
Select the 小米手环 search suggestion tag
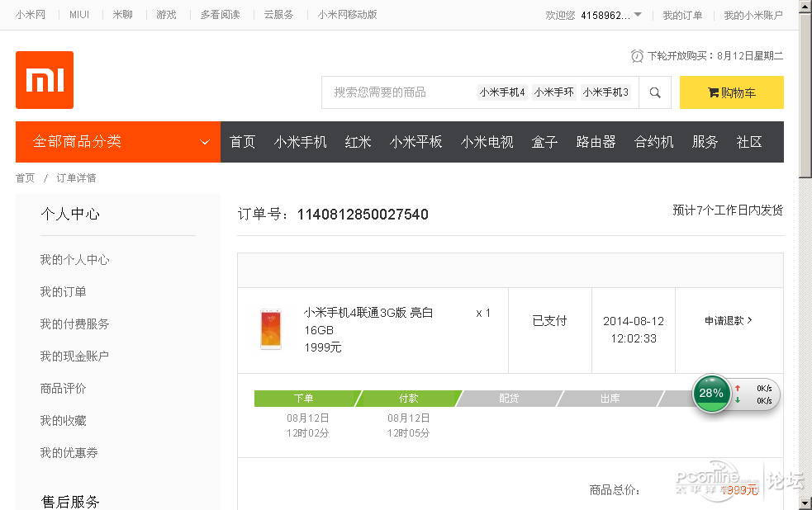click(x=554, y=92)
